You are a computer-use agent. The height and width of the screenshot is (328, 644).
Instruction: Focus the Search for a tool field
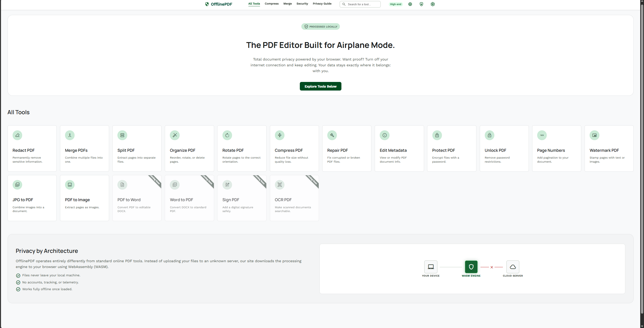click(360, 4)
